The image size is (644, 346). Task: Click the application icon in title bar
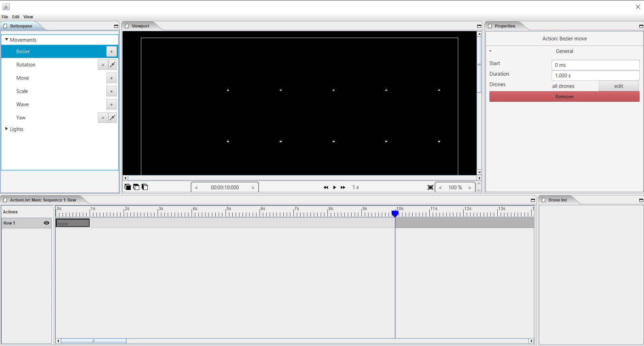[6, 6]
